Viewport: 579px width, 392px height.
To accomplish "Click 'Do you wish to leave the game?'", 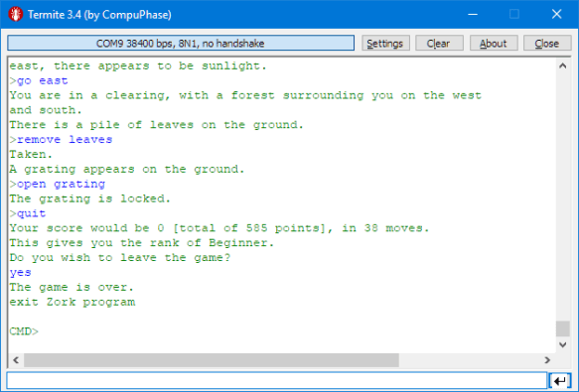I will [120, 258].
